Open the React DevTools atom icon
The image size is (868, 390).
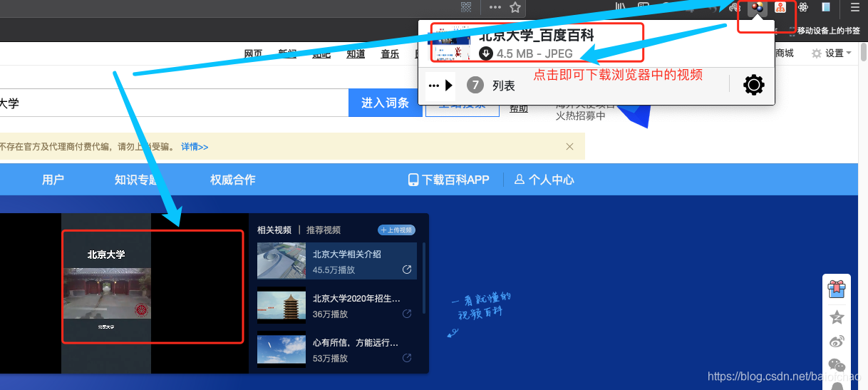[803, 8]
